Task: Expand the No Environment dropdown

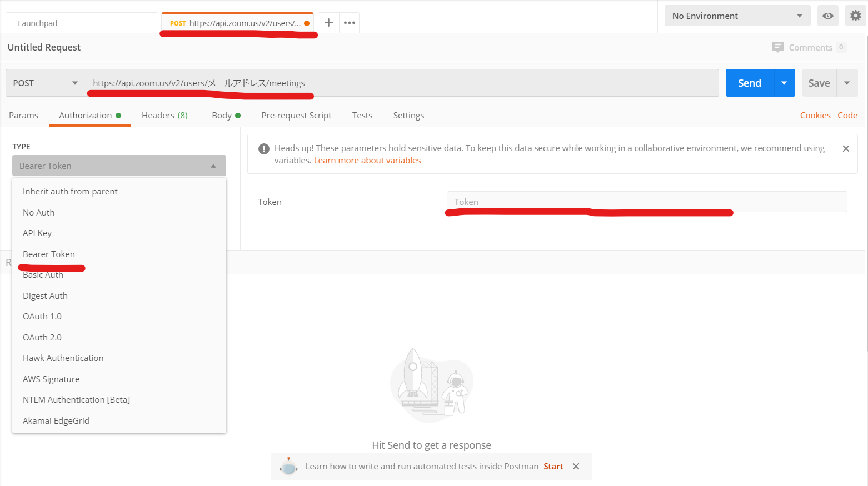Action: [x=737, y=16]
